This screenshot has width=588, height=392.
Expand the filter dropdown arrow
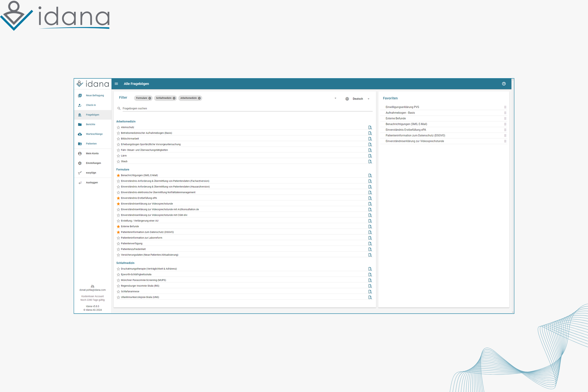(x=335, y=98)
